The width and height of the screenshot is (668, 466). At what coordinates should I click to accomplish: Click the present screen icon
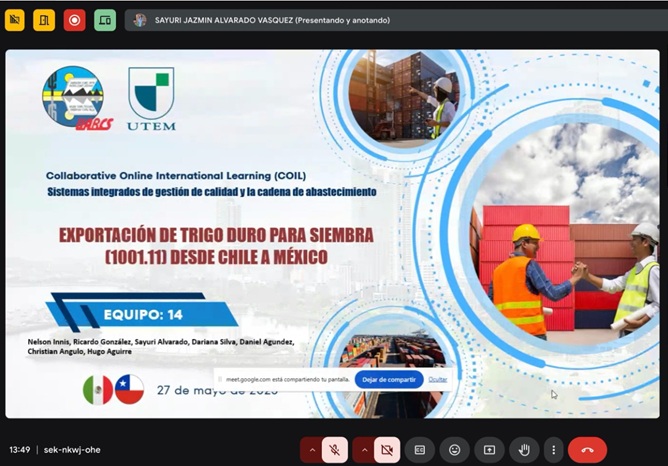[x=489, y=450]
